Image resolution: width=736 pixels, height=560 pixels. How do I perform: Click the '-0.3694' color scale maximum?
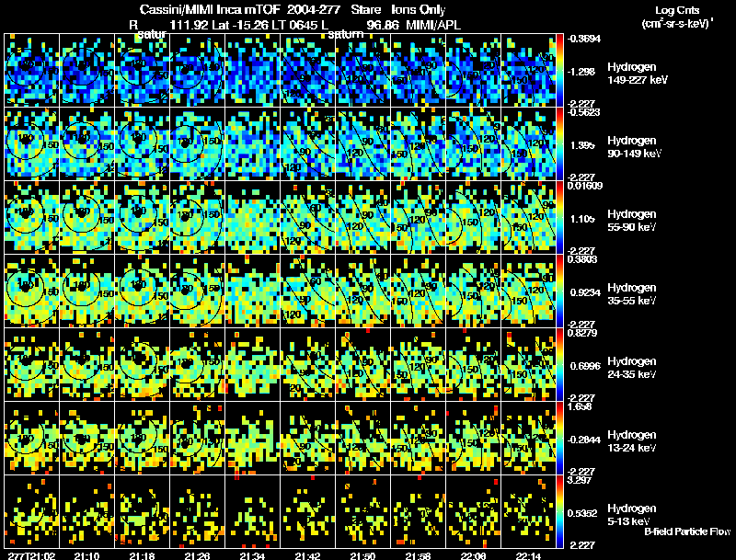click(x=583, y=39)
